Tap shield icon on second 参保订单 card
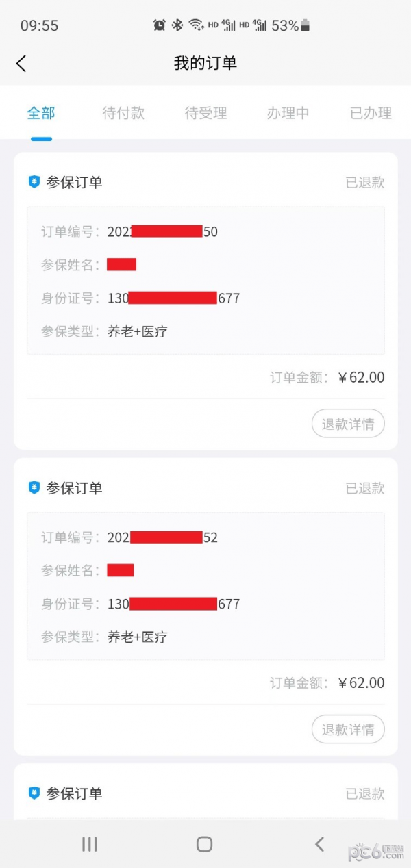 [x=34, y=488]
